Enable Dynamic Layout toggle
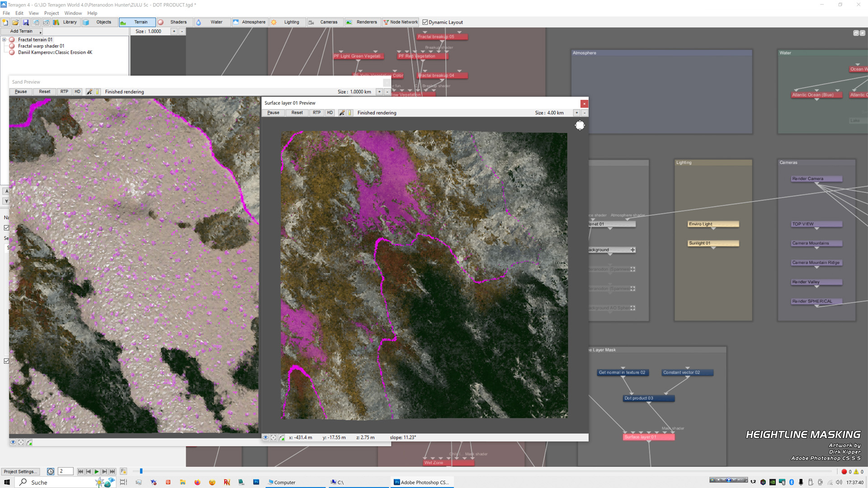 (425, 22)
